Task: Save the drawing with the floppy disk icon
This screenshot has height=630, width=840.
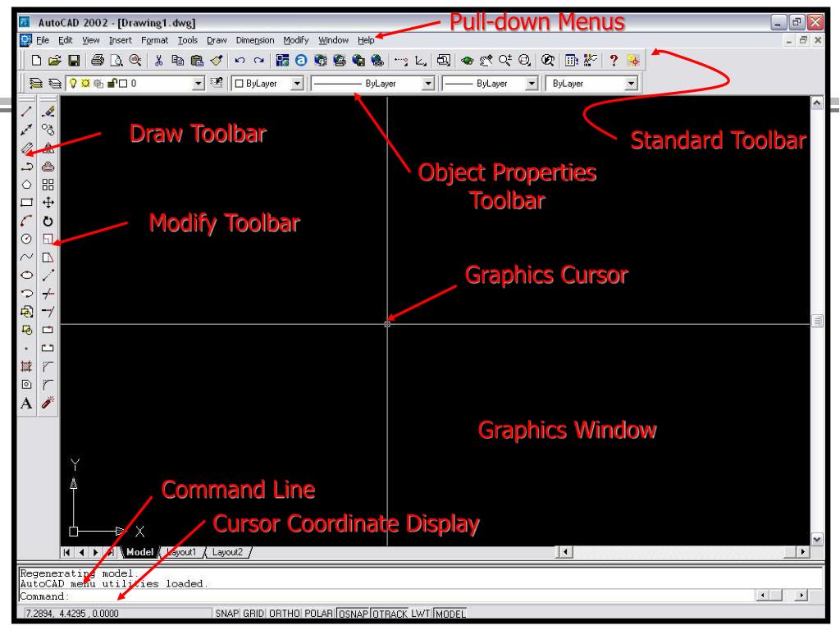Action: 74,61
